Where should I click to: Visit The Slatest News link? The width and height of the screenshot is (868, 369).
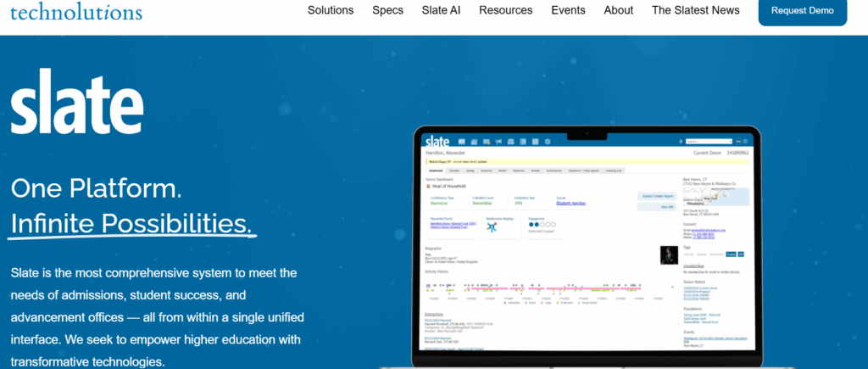coord(695,10)
